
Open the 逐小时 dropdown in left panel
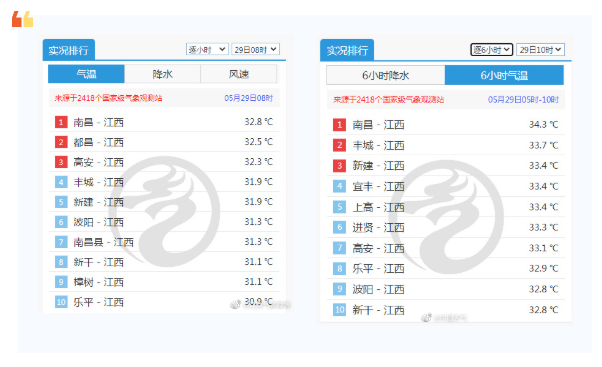[x=207, y=50]
